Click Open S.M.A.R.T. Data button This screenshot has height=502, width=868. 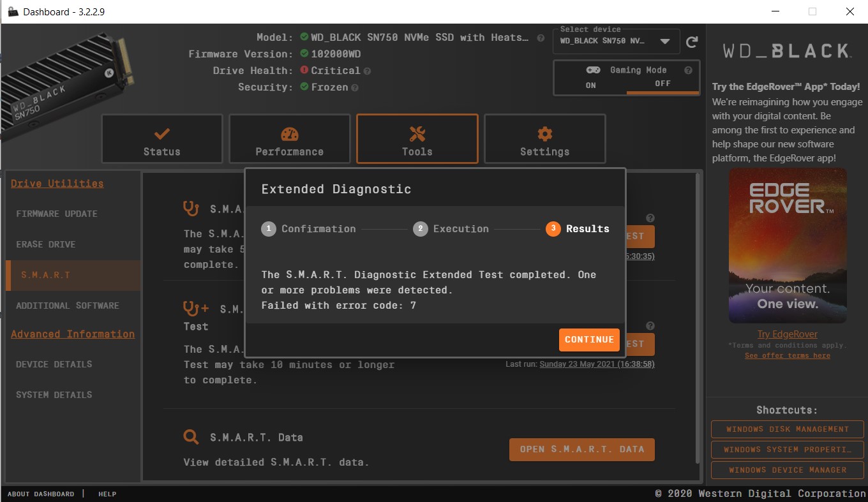pyautogui.click(x=582, y=449)
